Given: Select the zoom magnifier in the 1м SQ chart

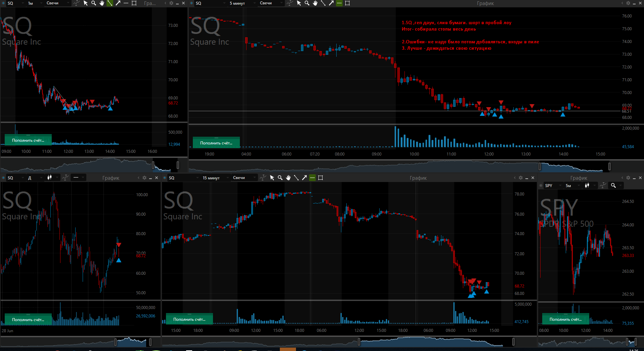Looking at the screenshot, I should (x=94, y=3).
